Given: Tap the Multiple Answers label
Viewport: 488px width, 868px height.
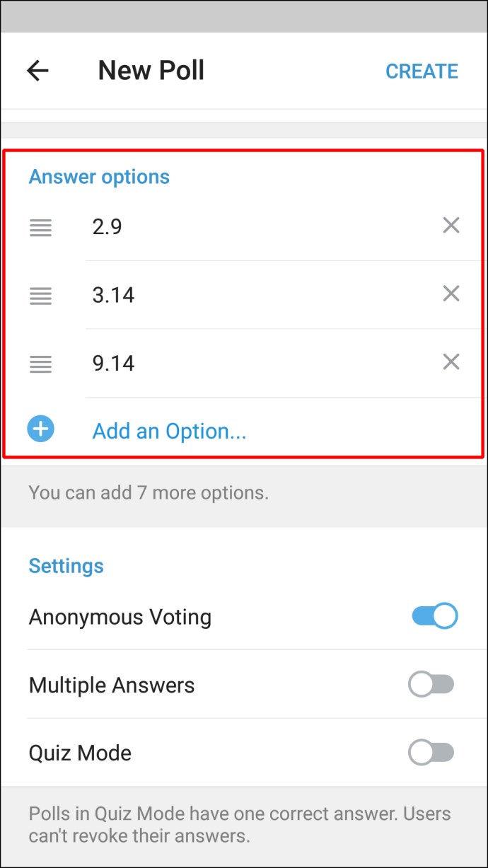Looking at the screenshot, I should pyautogui.click(x=112, y=685).
